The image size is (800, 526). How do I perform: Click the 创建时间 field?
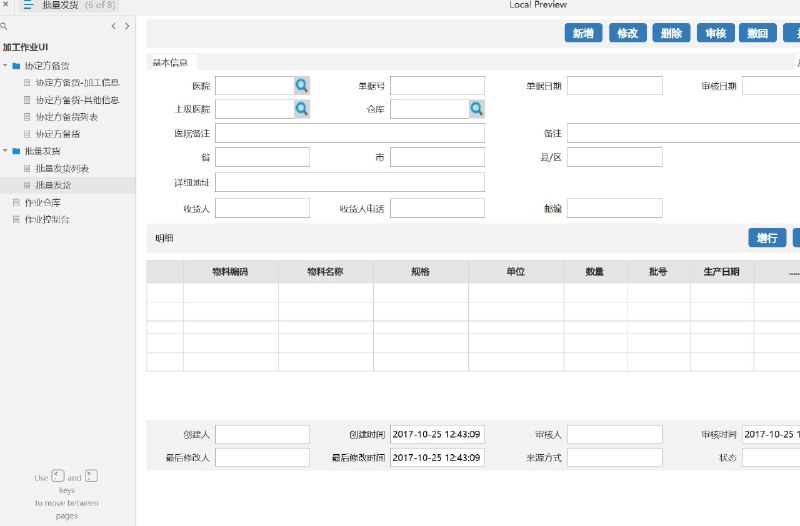pyautogui.click(x=437, y=435)
